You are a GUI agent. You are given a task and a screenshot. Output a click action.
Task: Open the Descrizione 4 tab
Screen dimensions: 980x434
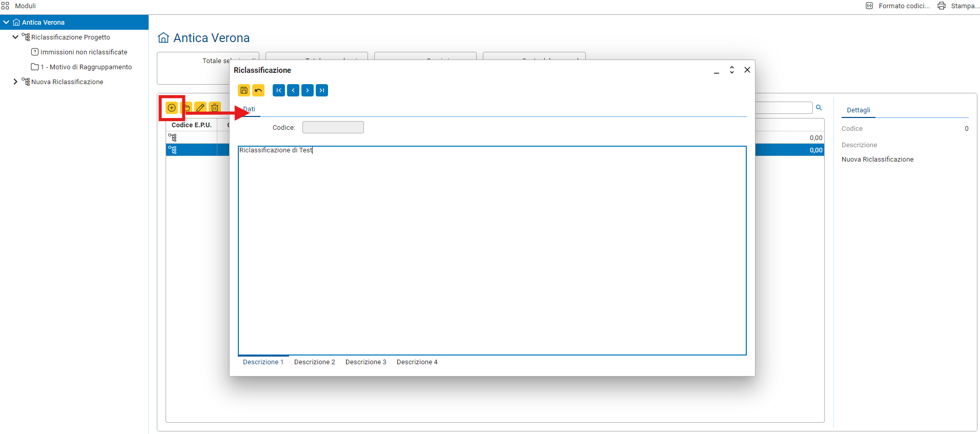[x=417, y=362]
